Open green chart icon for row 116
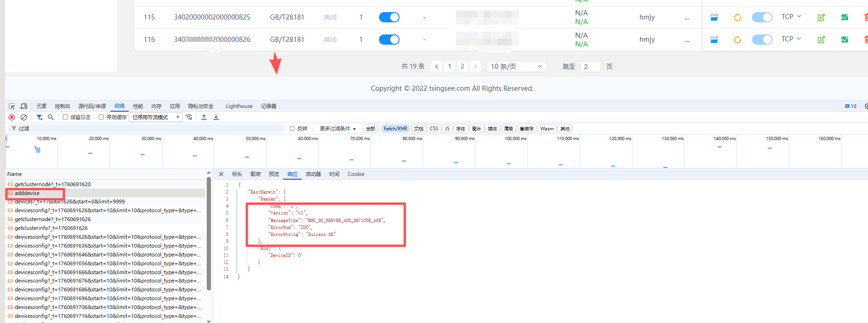This screenshot has height=323, width=868. (845, 40)
